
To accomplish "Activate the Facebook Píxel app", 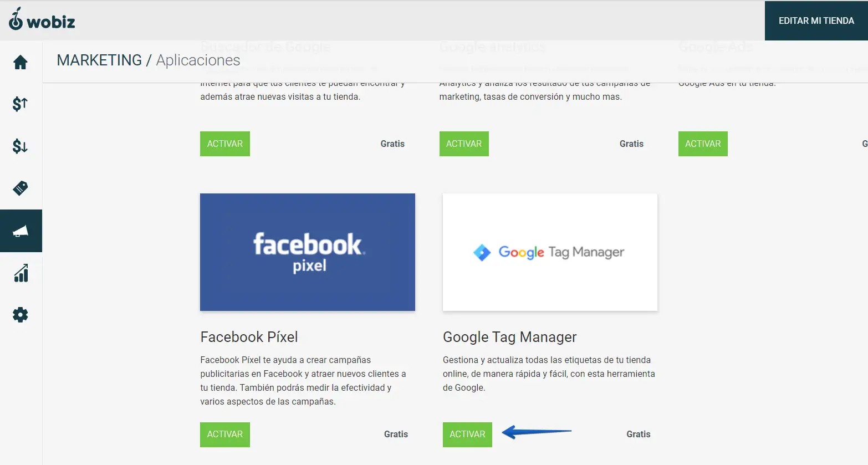I will point(224,435).
